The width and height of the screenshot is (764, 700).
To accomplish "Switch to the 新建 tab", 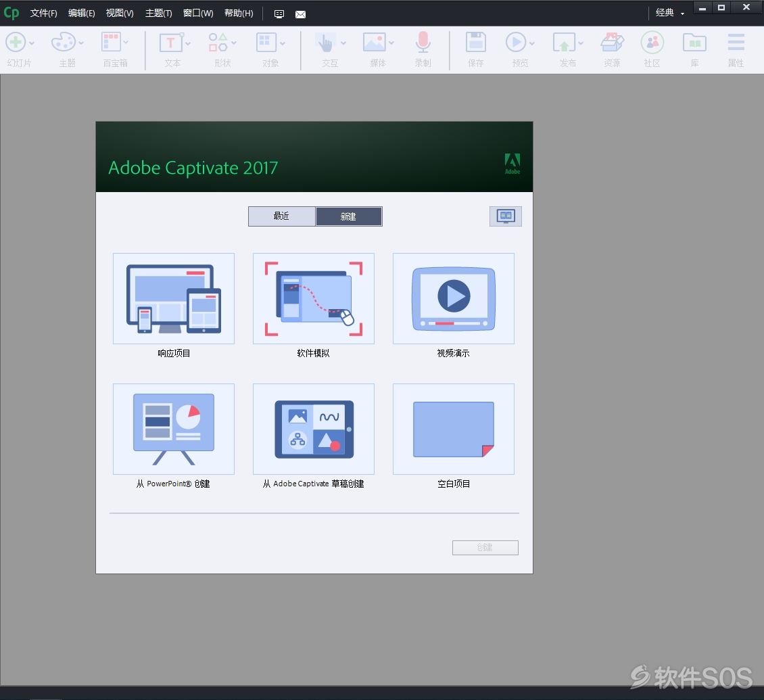I will click(349, 216).
